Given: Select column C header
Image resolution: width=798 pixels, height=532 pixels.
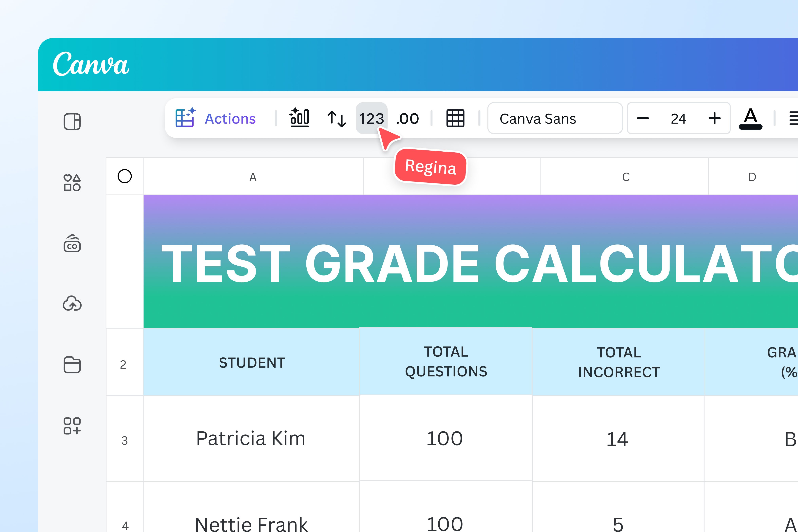Looking at the screenshot, I should point(625,177).
